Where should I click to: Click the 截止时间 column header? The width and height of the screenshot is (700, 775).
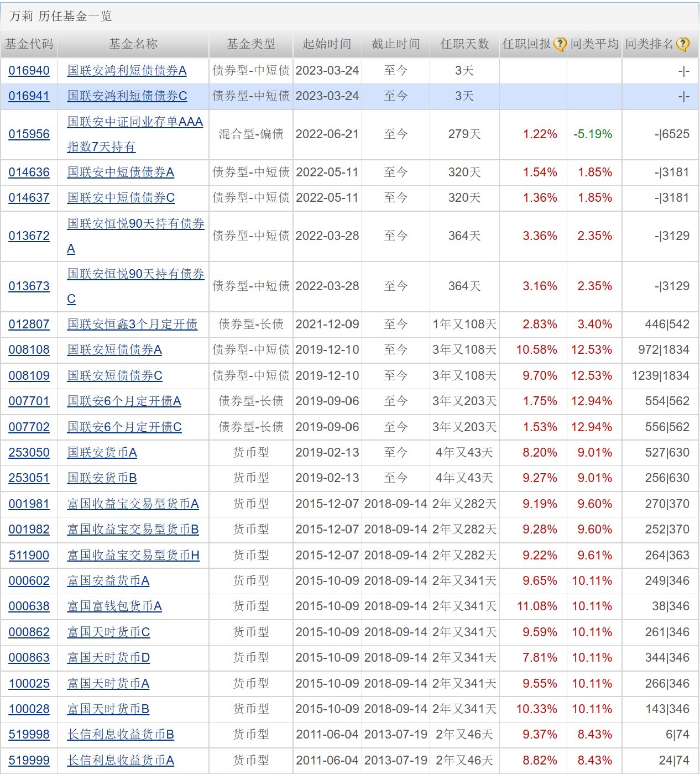click(x=396, y=44)
